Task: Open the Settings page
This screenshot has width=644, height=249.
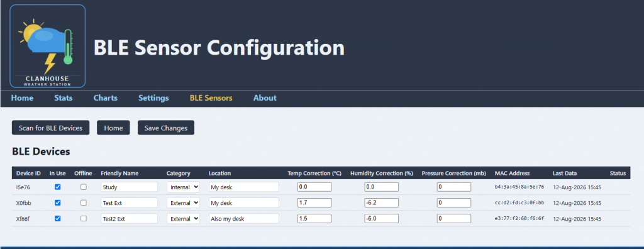Action: [x=153, y=98]
